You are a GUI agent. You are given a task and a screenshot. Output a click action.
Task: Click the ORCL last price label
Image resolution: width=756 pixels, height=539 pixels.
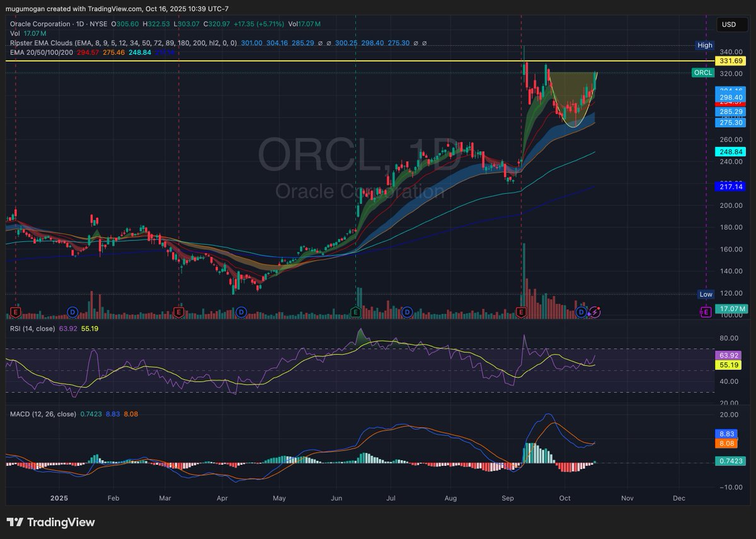click(x=702, y=73)
